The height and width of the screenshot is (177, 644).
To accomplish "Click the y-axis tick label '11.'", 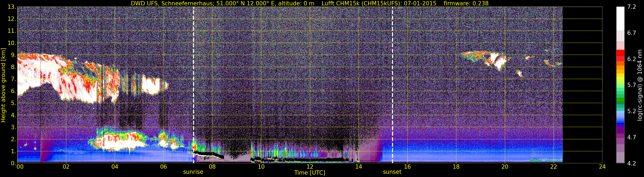I will coord(12,31).
